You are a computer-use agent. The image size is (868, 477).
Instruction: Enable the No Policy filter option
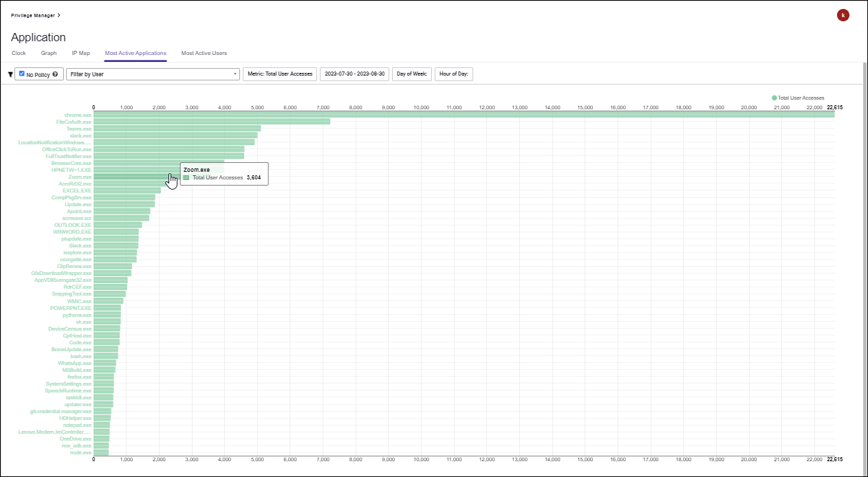tap(21, 74)
